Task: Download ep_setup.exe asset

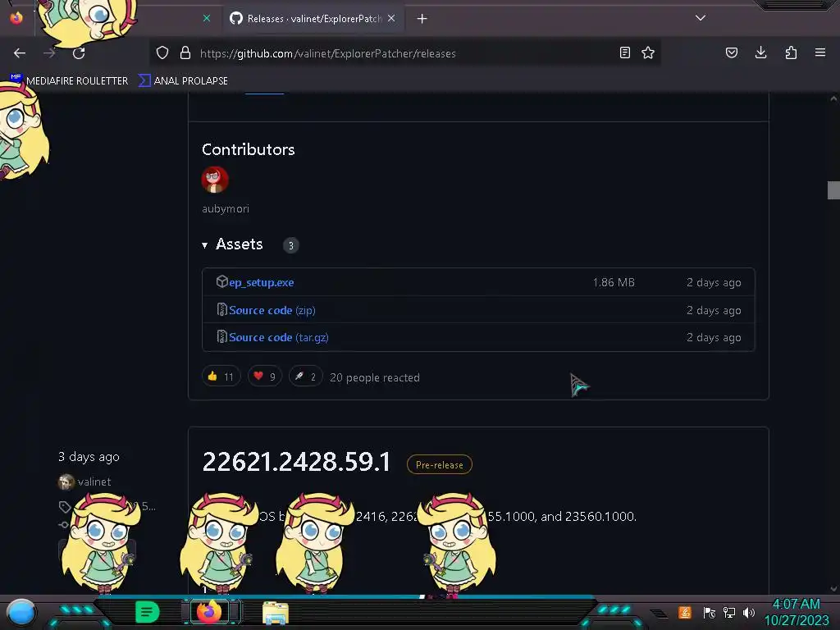Action: click(262, 282)
